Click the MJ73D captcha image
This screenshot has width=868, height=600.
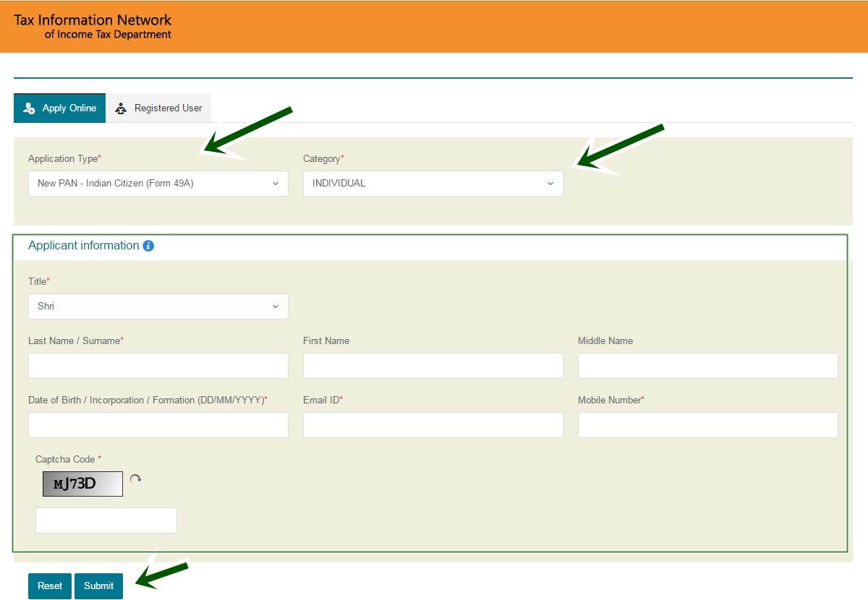pyautogui.click(x=82, y=483)
